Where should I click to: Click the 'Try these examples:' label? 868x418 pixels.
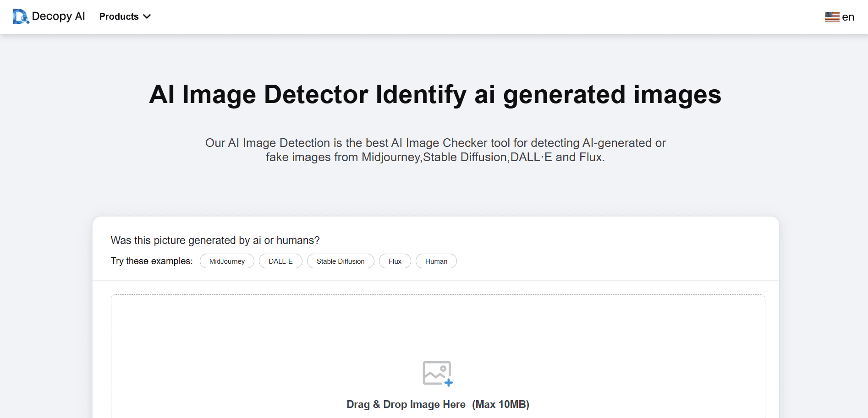[152, 261]
